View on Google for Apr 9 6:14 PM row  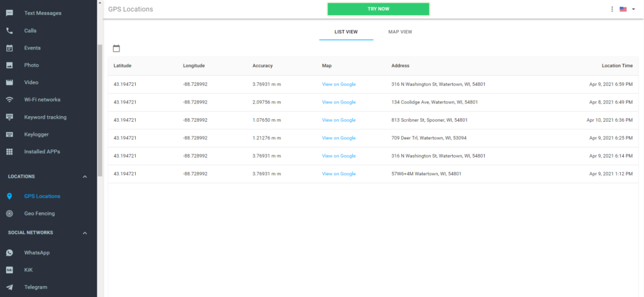[x=339, y=156]
